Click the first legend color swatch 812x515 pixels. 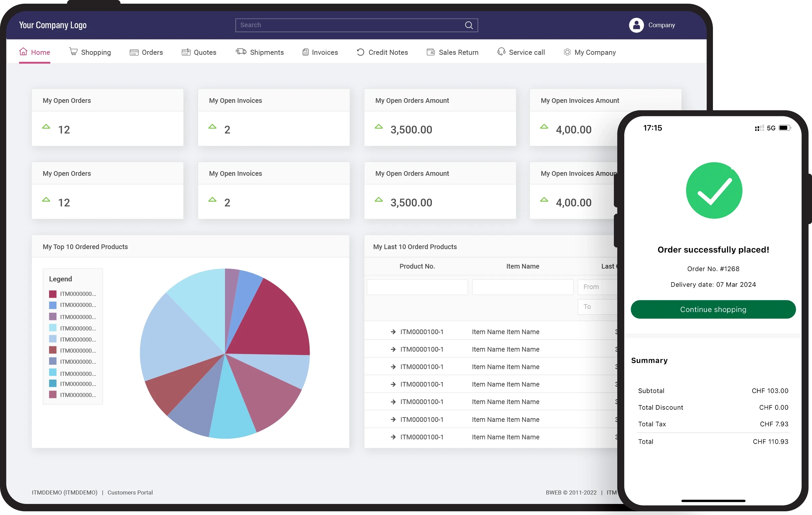pos(53,294)
